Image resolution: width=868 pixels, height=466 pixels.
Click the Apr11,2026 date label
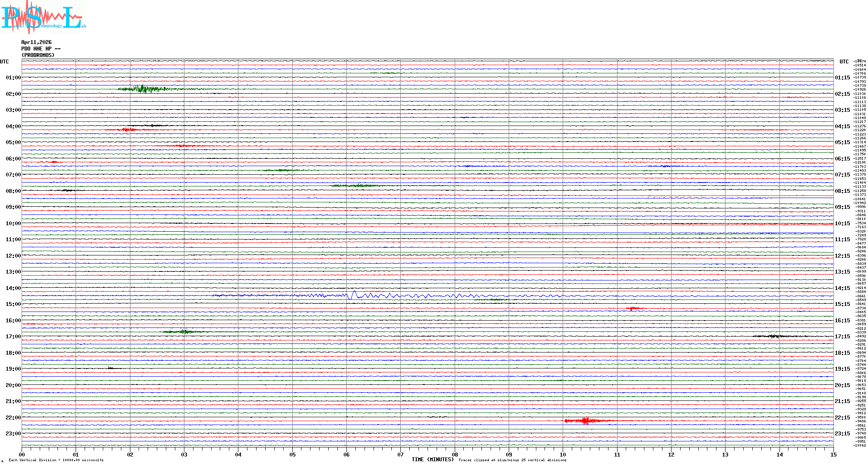tap(36, 42)
